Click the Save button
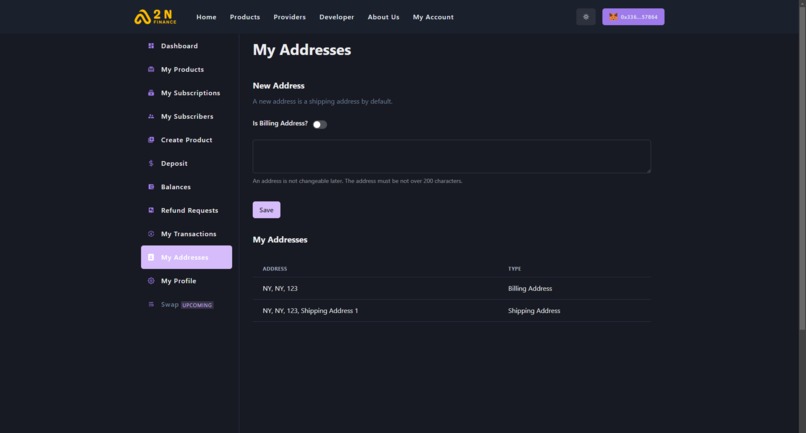This screenshot has height=433, width=806. 266,210
